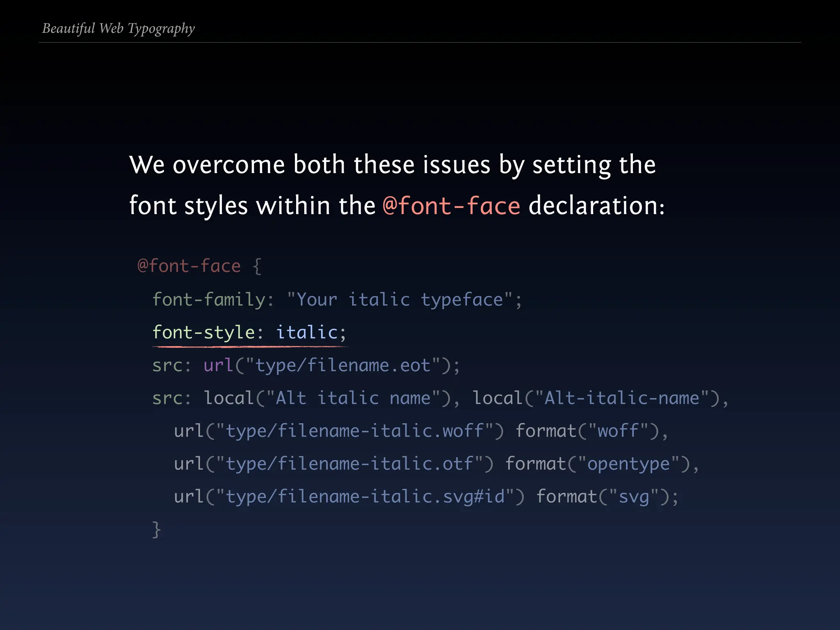
Task: Click the word 'declaration:' in the heading
Action: [597, 205]
